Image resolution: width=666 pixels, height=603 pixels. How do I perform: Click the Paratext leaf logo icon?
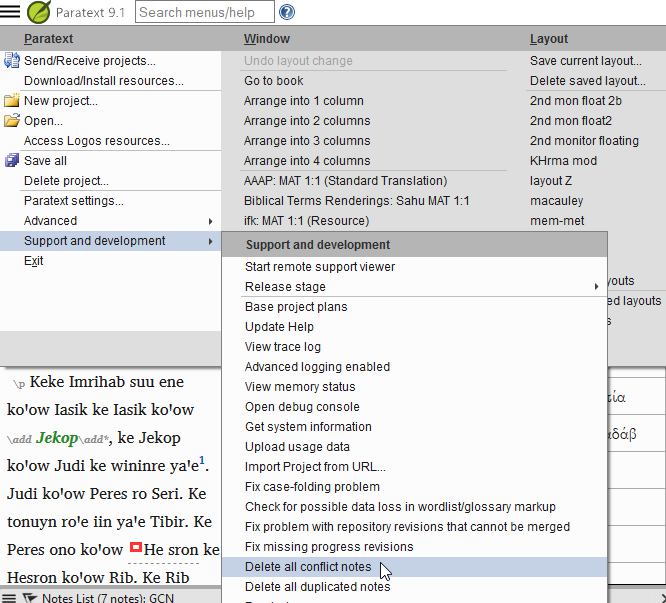(39, 12)
